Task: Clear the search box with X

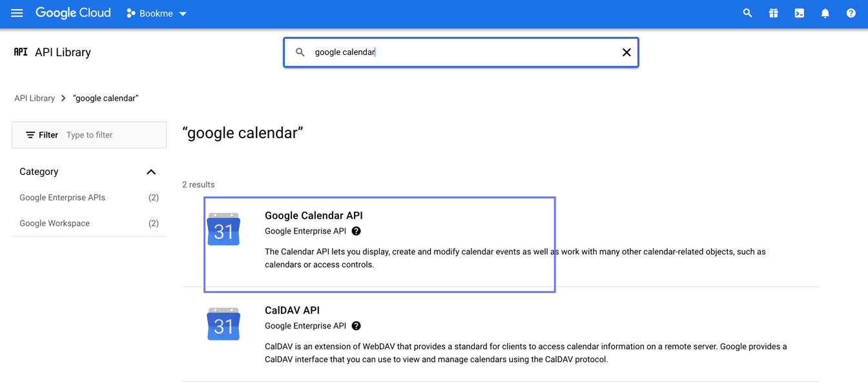Action: coord(626,52)
